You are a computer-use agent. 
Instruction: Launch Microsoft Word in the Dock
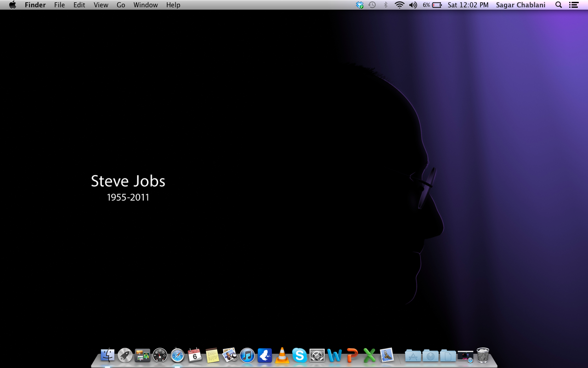pyautogui.click(x=334, y=355)
